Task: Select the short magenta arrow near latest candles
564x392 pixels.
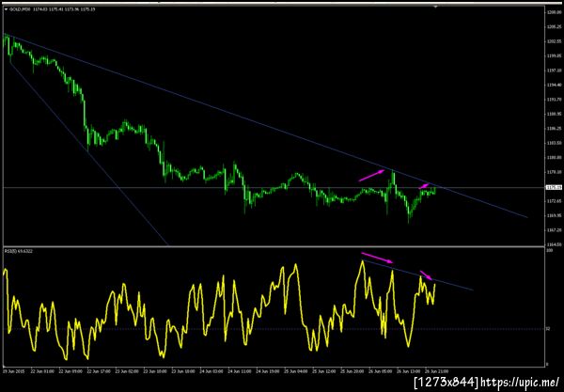Action: tap(424, 186)
